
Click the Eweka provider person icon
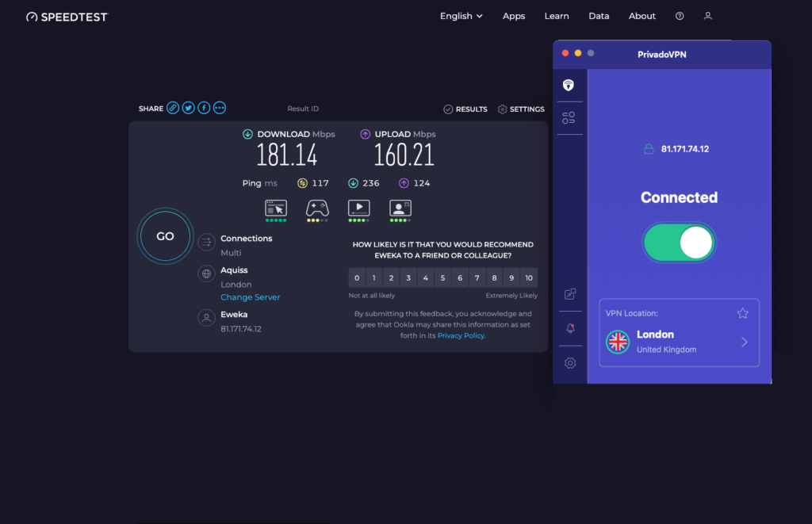(207, 318)
